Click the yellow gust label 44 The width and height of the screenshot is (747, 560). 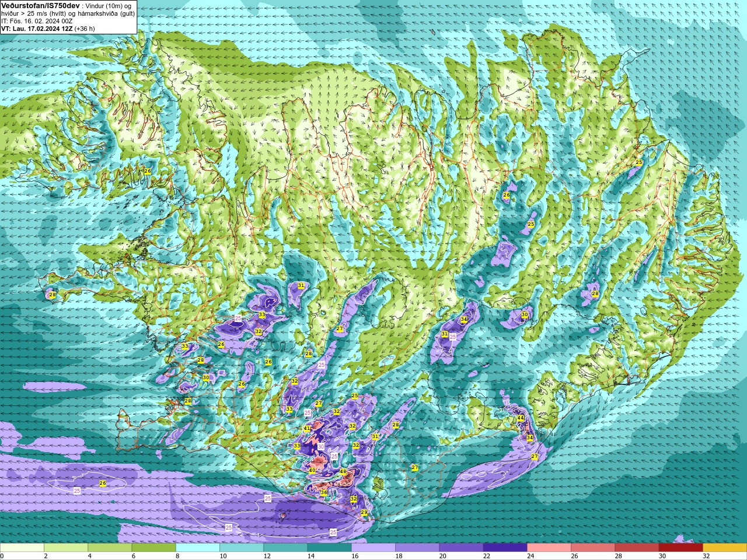(521, 418)
